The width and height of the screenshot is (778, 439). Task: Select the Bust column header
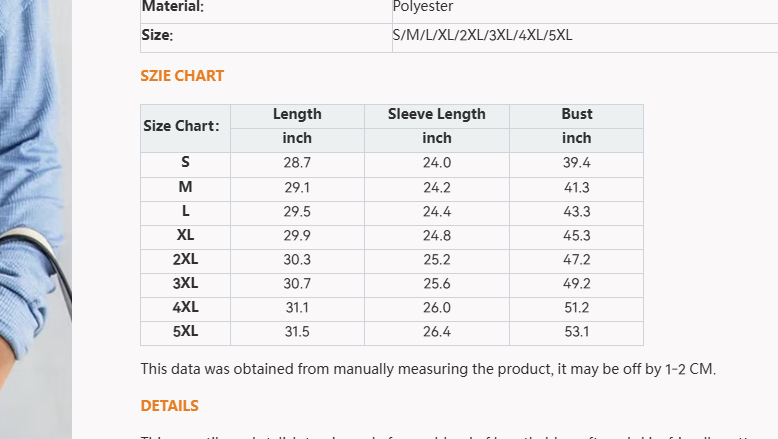tap(576, 114)
